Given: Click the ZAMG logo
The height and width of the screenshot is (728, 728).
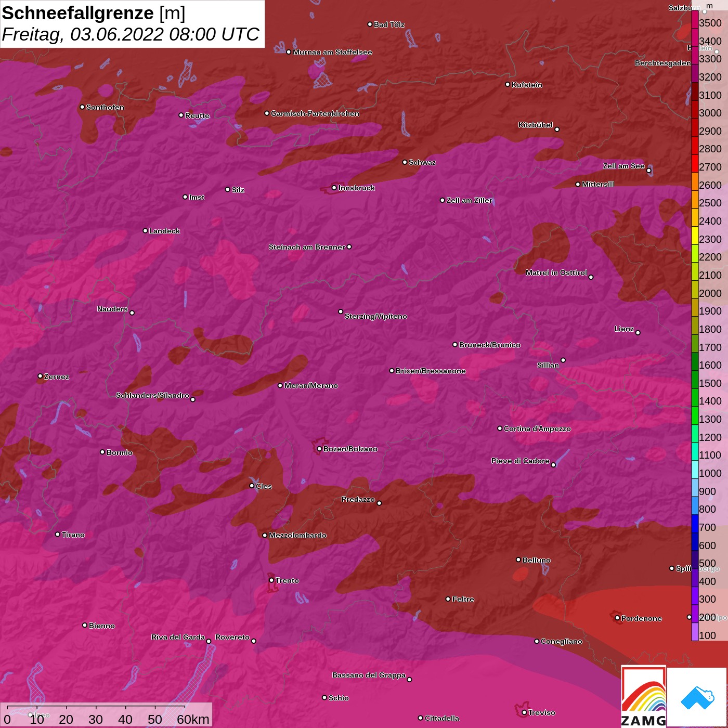Looking at the screenshot, I should pos(644,696).
